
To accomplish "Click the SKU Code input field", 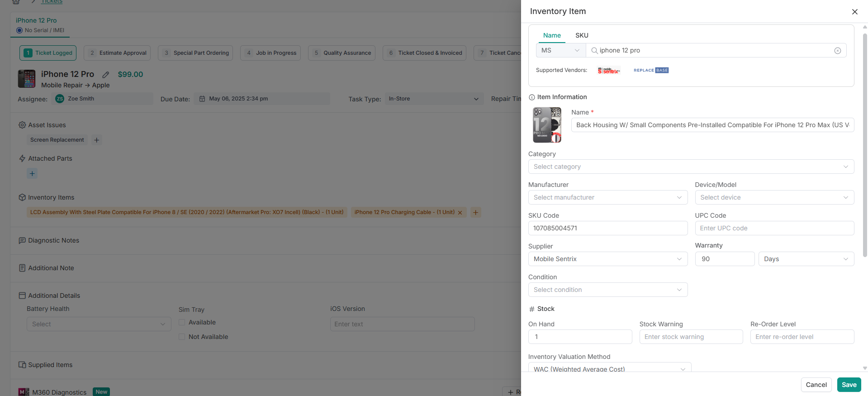I will pos(608,228).
